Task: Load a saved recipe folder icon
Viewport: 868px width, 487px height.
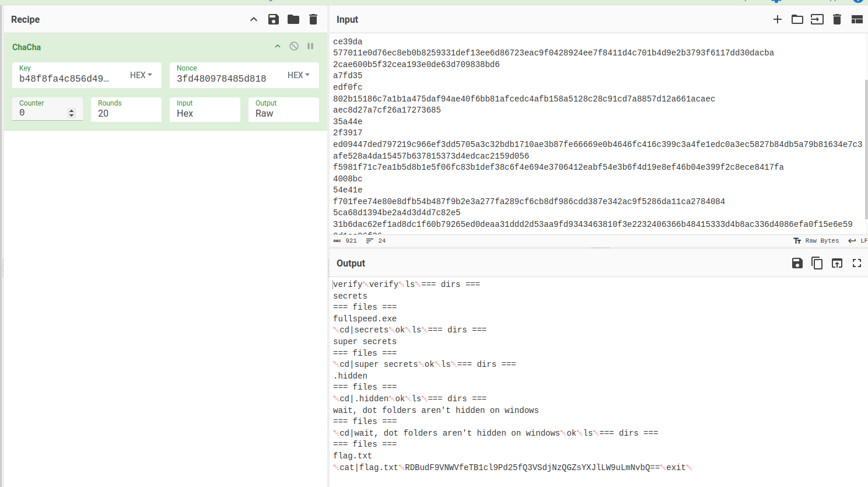Action: [x=293, y=19]
